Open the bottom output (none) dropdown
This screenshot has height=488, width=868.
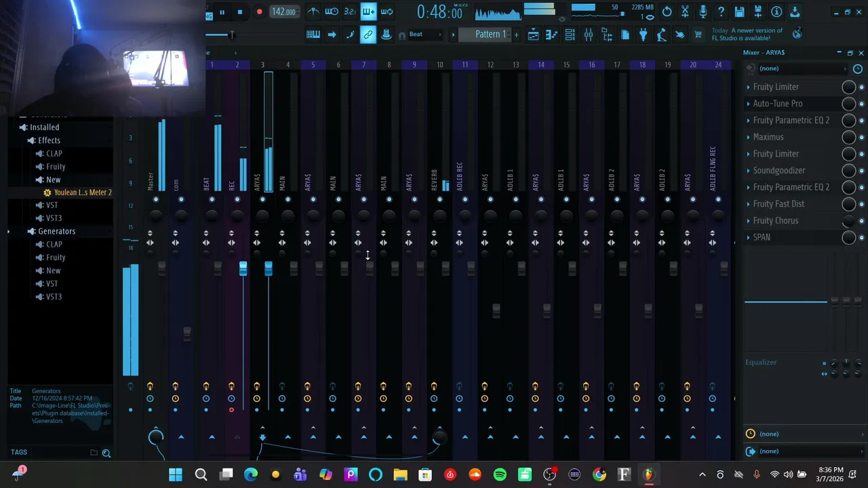[x=804, y=451]
